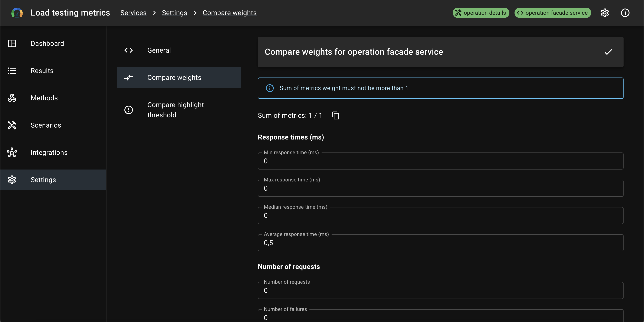The height and width of the screenshot is (322, 644).
Task: Click the Settings gear sidebar icon
Action: pos(12,180)
